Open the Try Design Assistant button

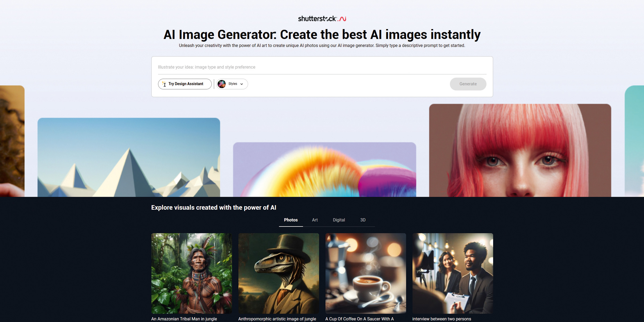185,84
